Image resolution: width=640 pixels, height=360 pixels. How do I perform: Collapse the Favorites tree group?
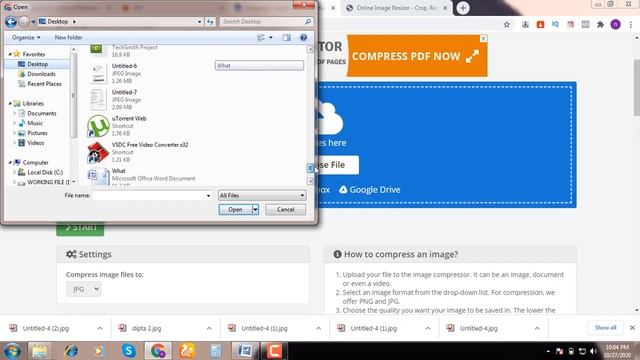(x=10, y=54)
